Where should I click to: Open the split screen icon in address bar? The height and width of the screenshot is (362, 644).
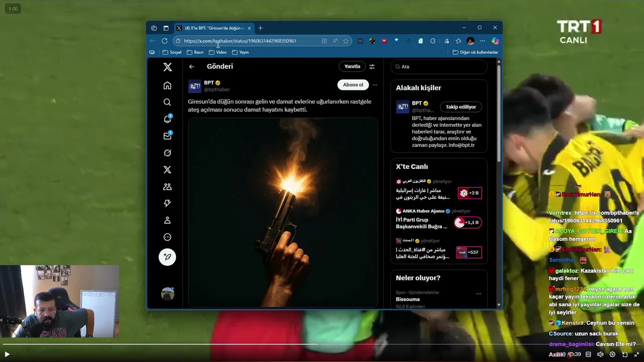point(324,41)
